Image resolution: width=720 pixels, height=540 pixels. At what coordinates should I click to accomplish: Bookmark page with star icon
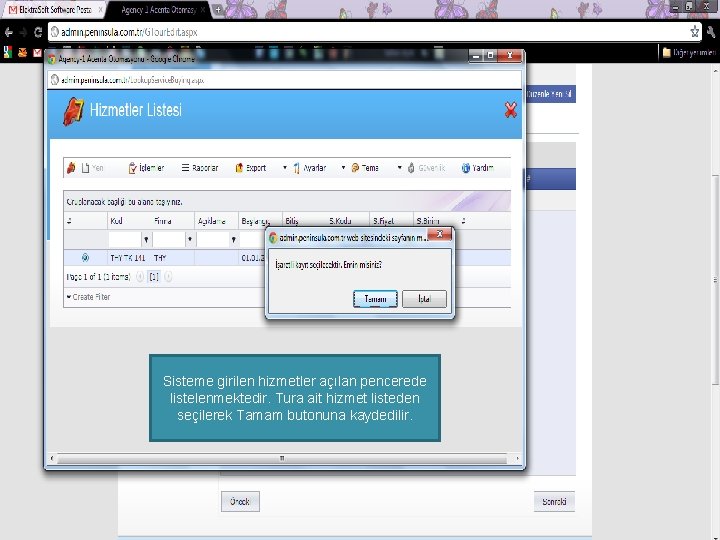click(694, 32)
